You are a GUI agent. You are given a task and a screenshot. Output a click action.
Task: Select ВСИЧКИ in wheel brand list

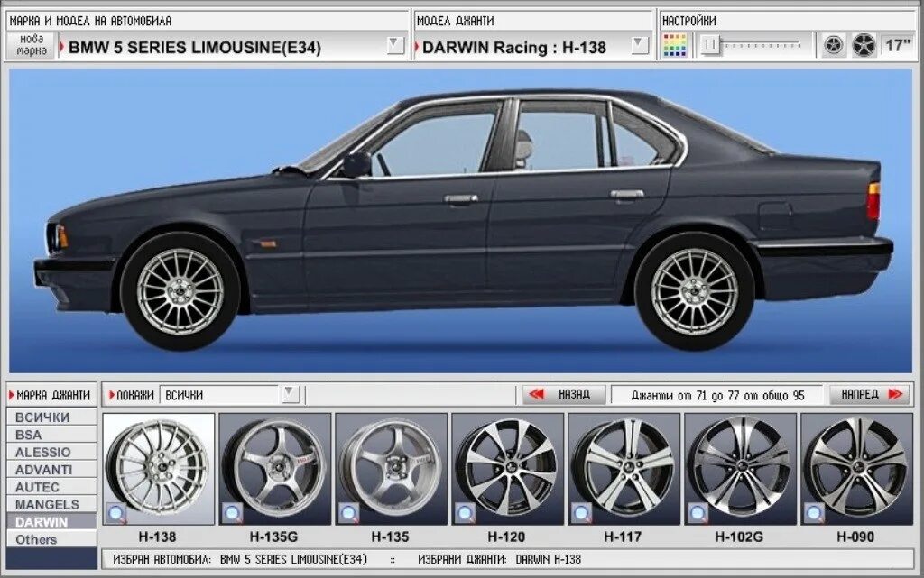tap(51, 417)
